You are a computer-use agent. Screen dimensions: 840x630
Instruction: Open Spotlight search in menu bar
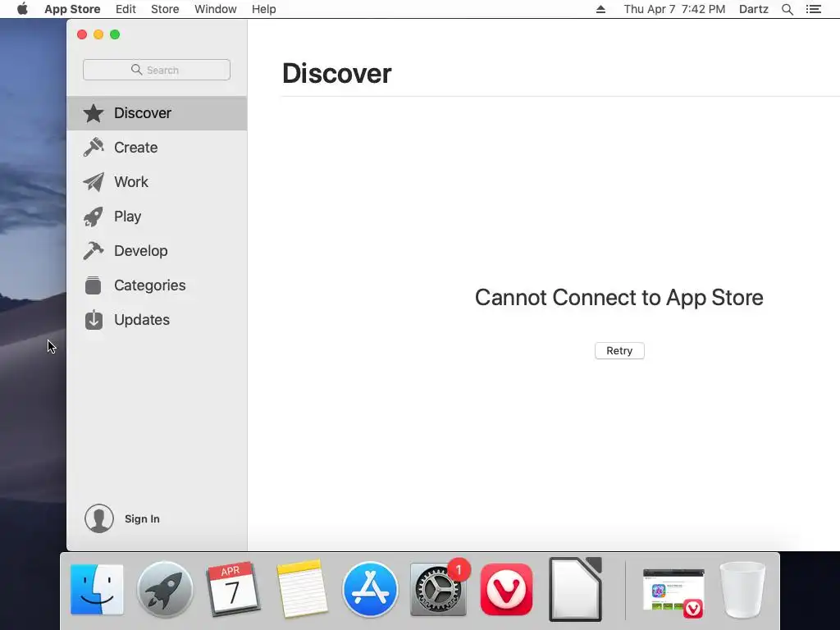[787, 9]
